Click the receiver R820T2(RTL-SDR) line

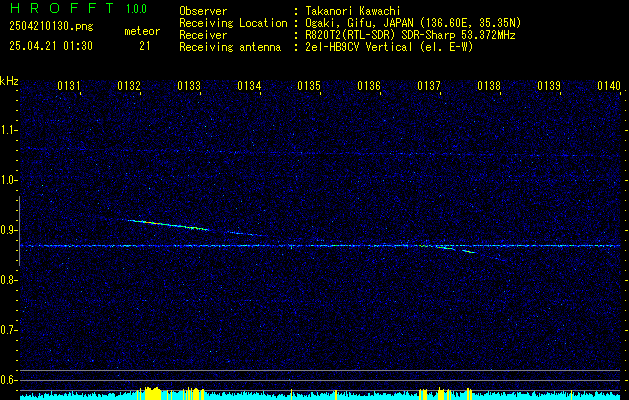pyautogui.click(x=410, y=35)
